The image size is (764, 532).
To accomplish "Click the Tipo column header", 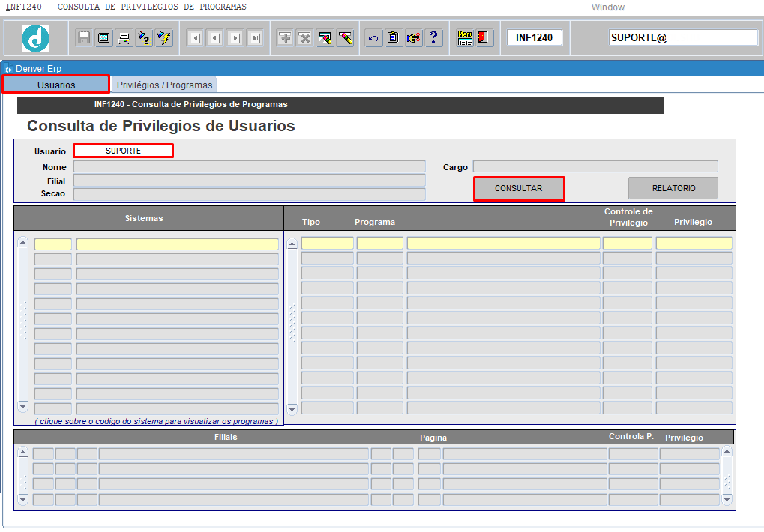I will pyautogui.click(x=311, y=222).
